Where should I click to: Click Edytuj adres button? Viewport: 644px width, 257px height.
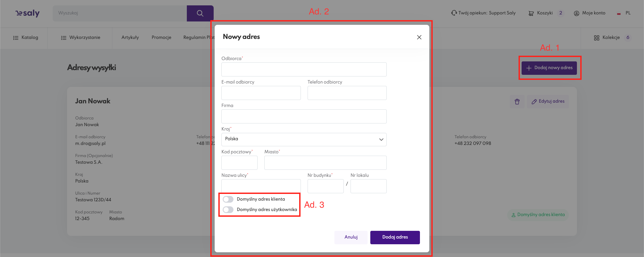coord(548,101)
